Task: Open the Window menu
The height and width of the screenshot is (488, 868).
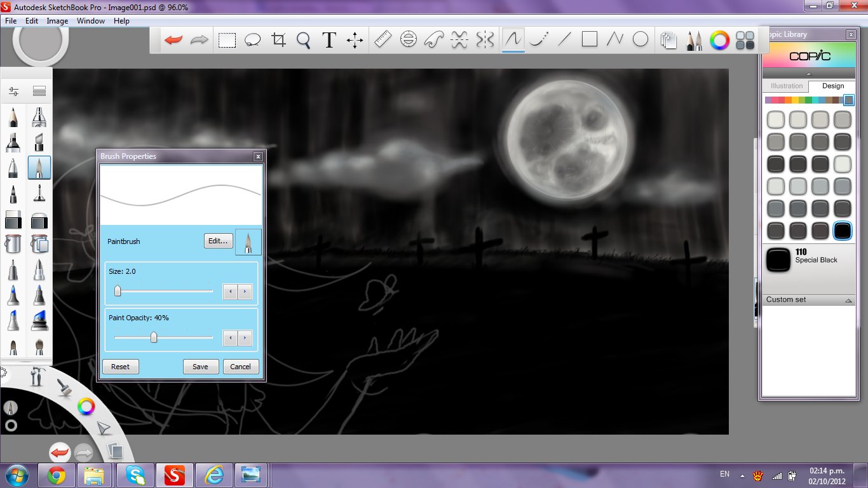Action: pyautogui.click(x=91, y=21)
